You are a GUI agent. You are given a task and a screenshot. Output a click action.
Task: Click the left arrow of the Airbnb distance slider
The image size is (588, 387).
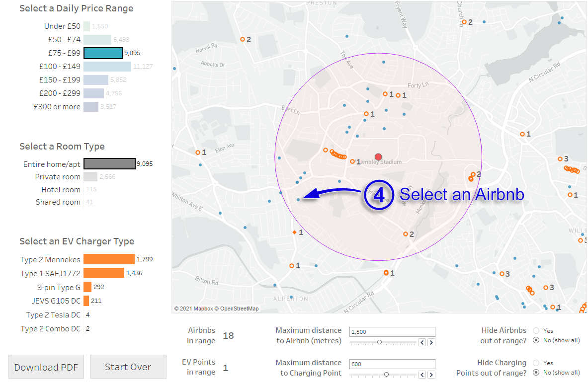(x=422, y=342)
